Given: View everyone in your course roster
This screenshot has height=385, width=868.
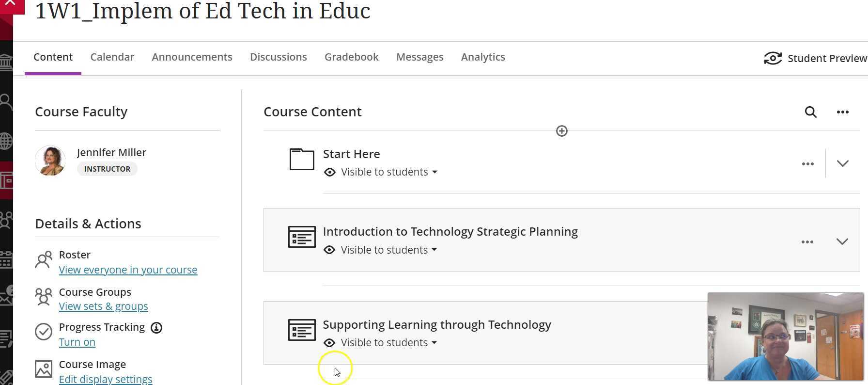Looking at the screenshot, I should click(x=128, y=270).
